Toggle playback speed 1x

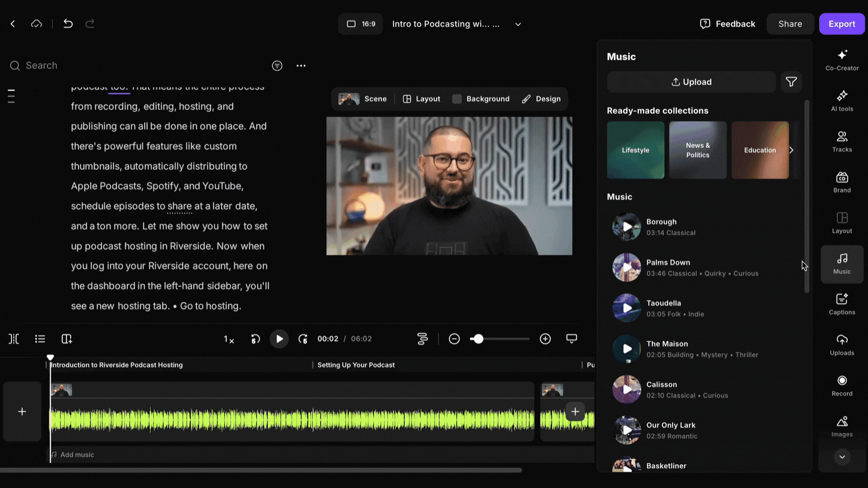pos(229,339)
